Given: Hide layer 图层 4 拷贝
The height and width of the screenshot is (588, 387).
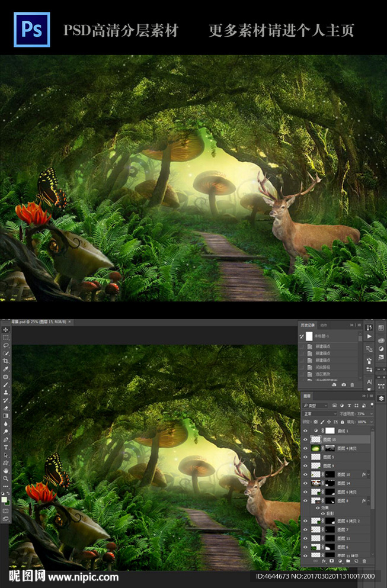Looking at the screenshot, I should [x=305, y=448].
